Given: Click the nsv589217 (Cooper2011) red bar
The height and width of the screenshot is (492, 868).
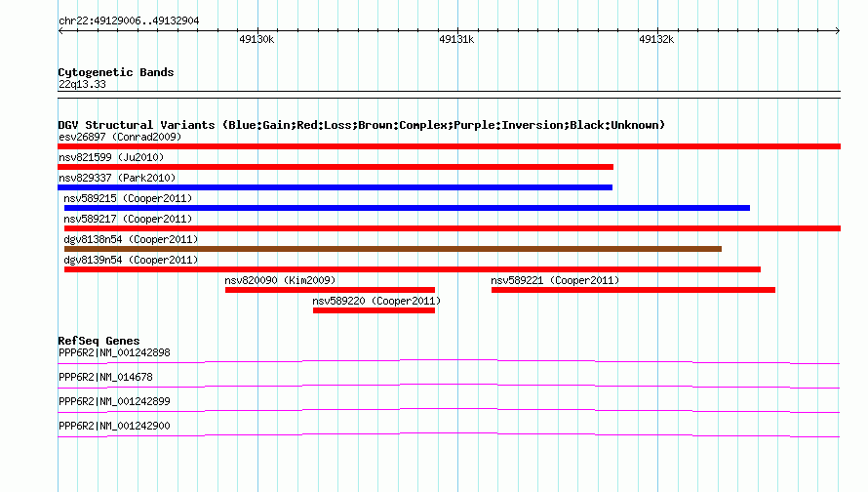Looking at the screenshot, I should coord(453,228).
